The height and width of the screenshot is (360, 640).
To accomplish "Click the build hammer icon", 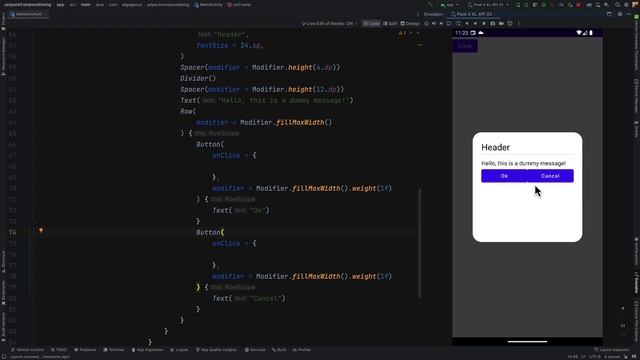I will 430,5.
